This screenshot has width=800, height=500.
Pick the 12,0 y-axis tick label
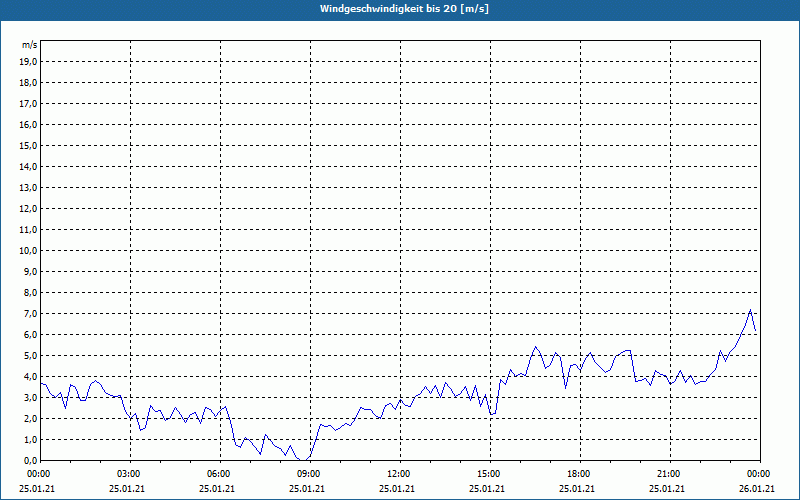(x=29, y=209)
